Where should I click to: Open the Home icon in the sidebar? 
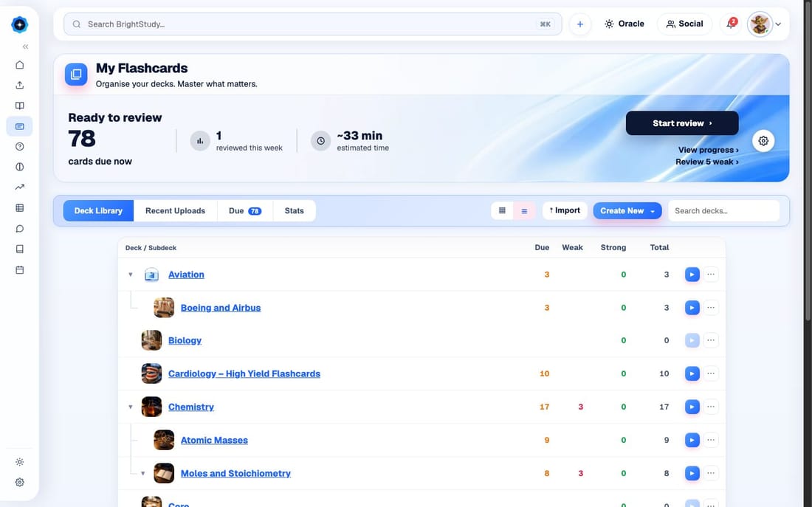[x=20, y=65]
